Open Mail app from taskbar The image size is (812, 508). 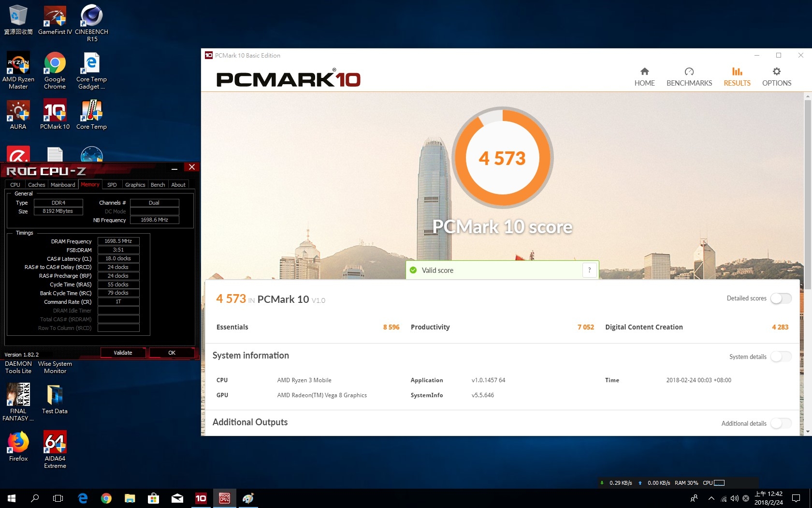coord(177,498)
